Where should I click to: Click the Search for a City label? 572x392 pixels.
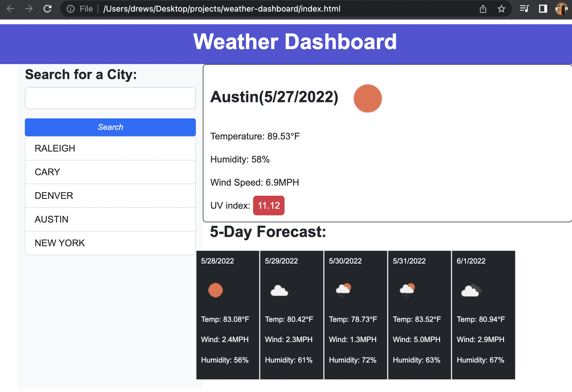click(x=81, y=74)
